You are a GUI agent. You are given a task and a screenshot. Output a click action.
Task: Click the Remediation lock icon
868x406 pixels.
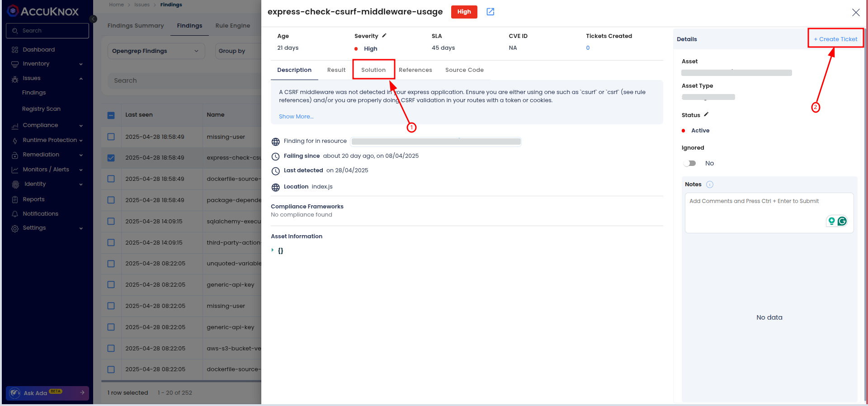click(x=15, y=155)
